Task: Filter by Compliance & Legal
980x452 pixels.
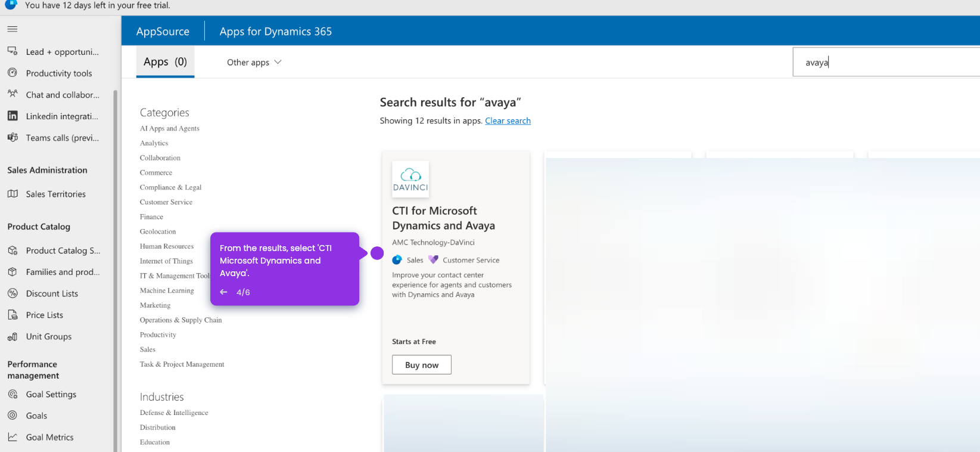Action: 171,187
